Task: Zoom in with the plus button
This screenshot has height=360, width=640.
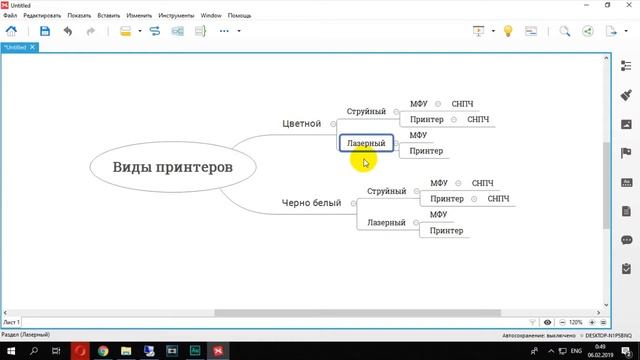Action: tap(592, 322)
